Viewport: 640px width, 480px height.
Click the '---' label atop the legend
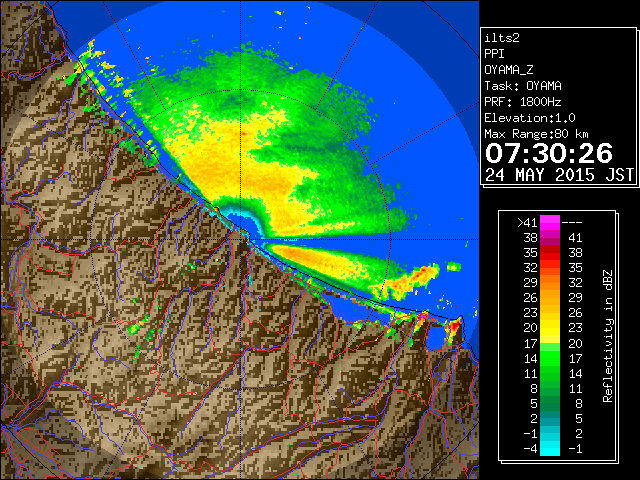(572, 222)
